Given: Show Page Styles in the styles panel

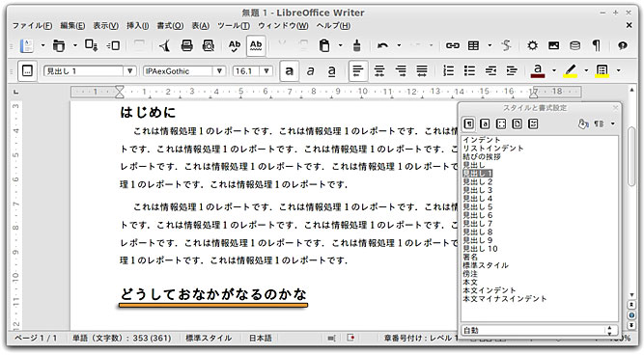Looking at the screenshot, I should click(x=518, y=123).
